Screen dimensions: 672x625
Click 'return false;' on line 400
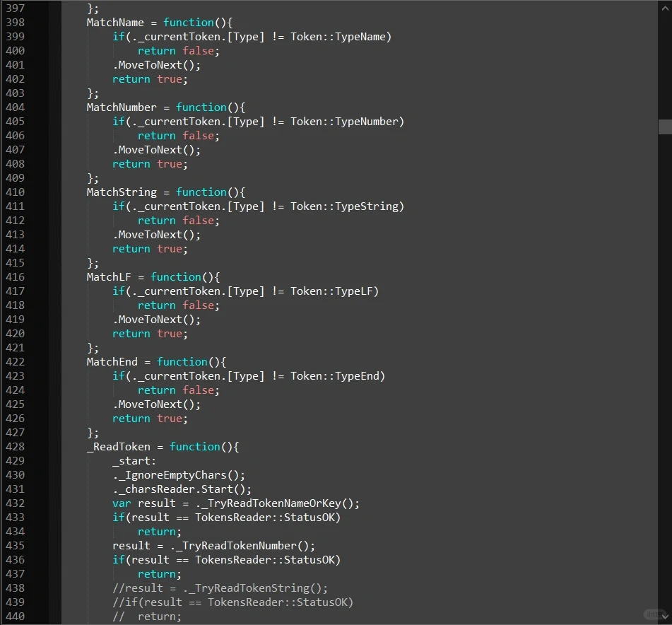(x=178, y=51)
